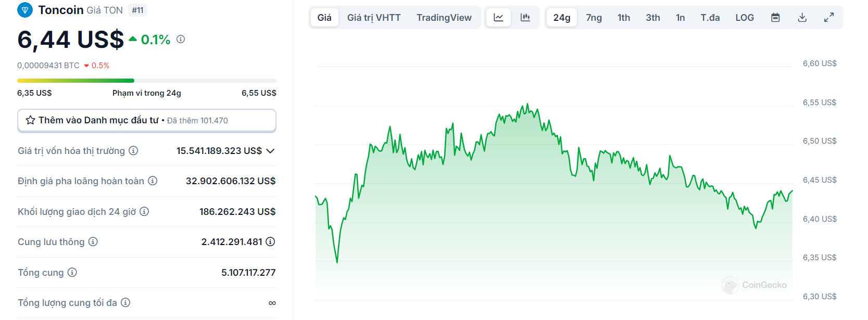Image resolution: width=868 pixels, height=320 pixels.
Task: Click the 24h price range progress bar
Action: (147, 81)
